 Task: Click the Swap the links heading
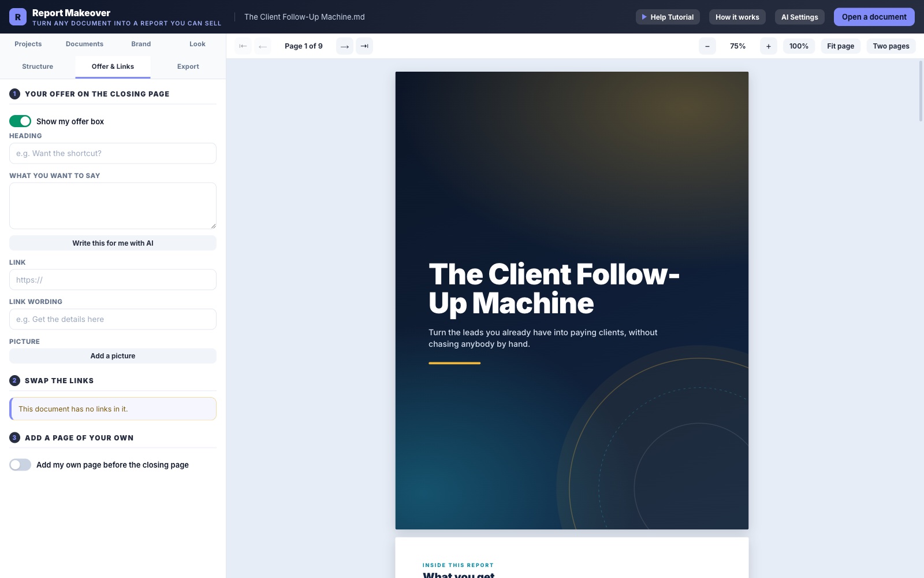coord(59,380)
